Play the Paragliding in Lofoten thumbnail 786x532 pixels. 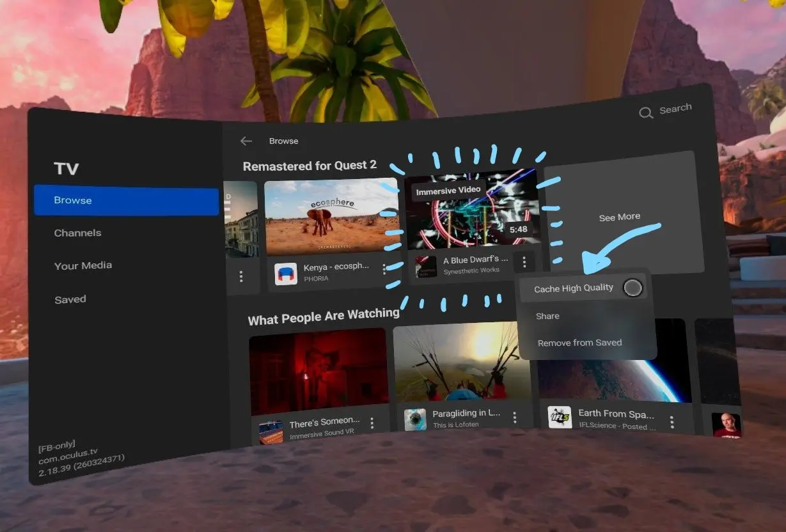(462, 362)
